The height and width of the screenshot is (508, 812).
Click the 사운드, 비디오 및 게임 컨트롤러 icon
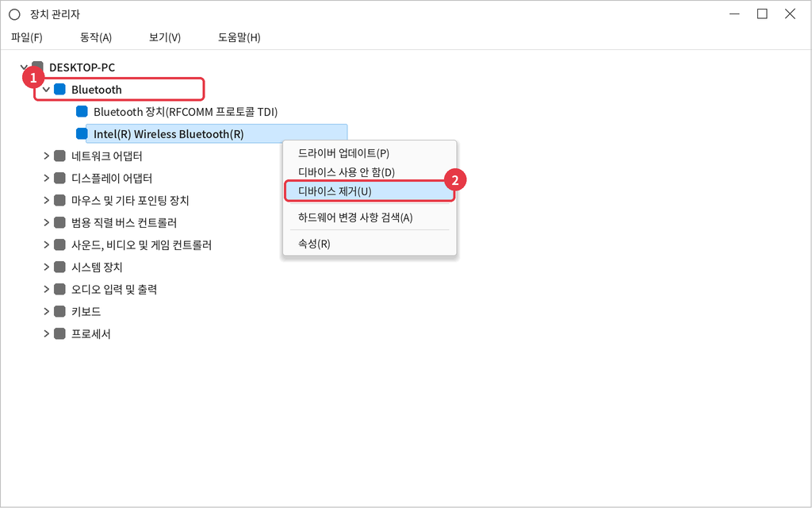coord(59,244)
